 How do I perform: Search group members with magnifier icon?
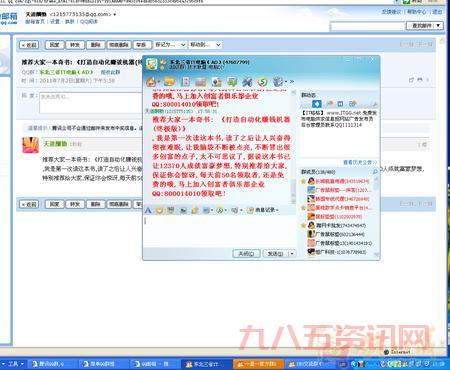tap(375, 172)
